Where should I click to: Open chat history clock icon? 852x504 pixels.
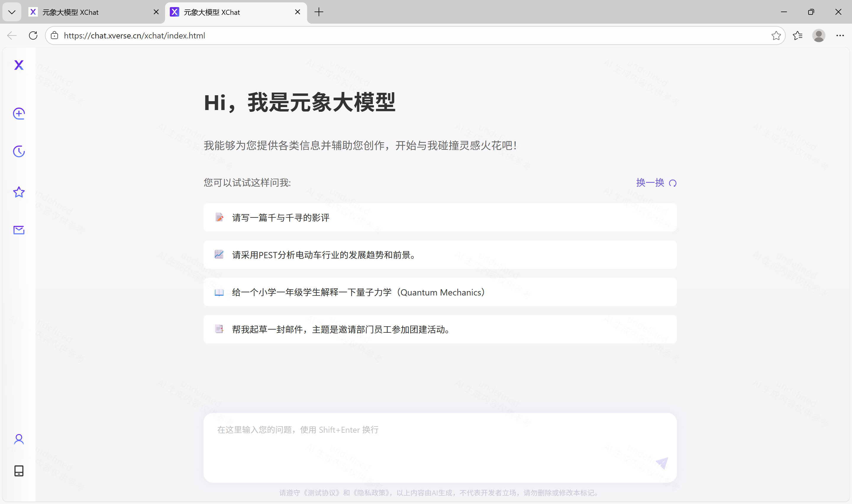click(19, 151)
